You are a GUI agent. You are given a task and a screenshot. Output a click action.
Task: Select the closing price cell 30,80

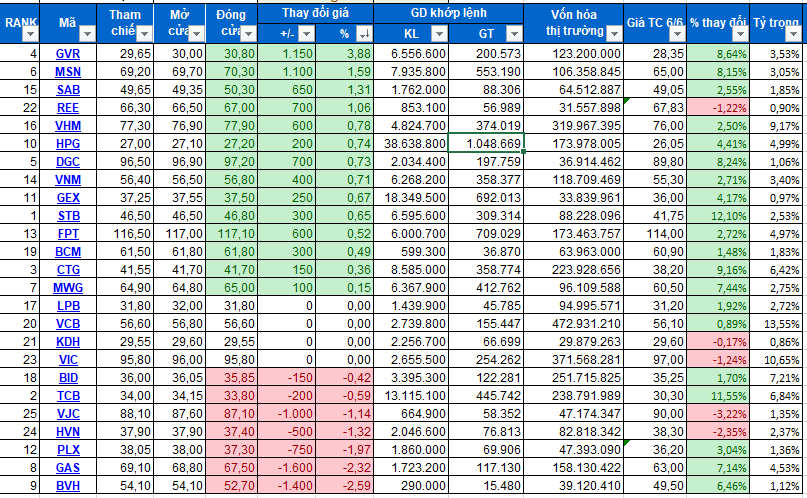click(232, 54)
